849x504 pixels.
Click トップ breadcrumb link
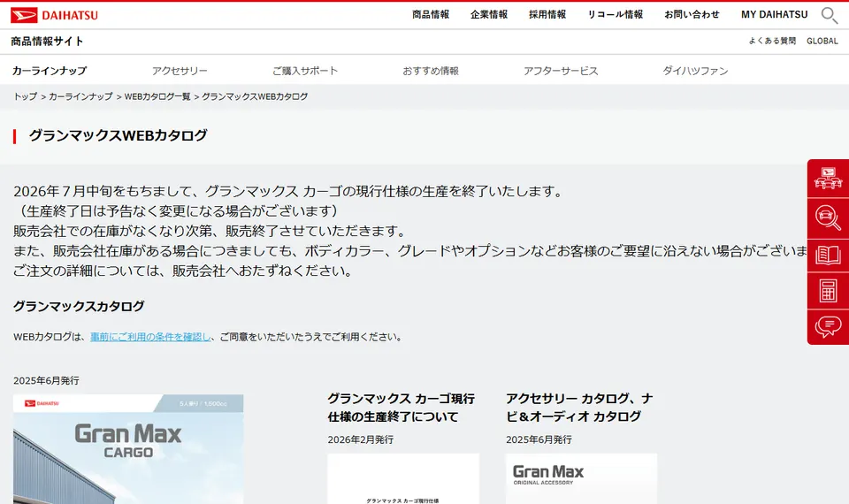26,96
